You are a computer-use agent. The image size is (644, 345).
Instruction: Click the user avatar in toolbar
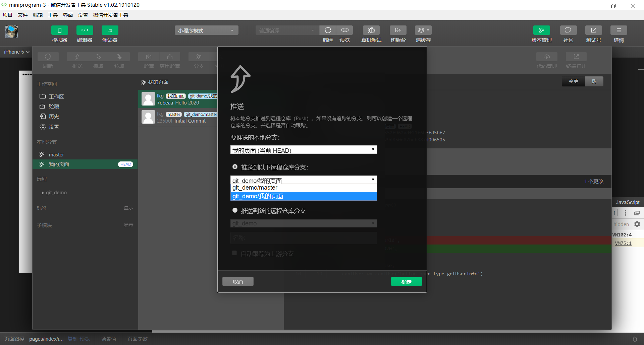coord(11,32)
